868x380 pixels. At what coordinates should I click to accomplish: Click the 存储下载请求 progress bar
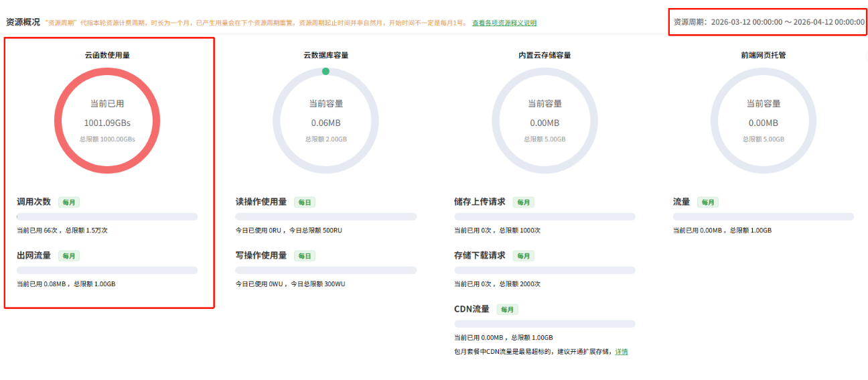pyautogui.click(x=545, y=270)
